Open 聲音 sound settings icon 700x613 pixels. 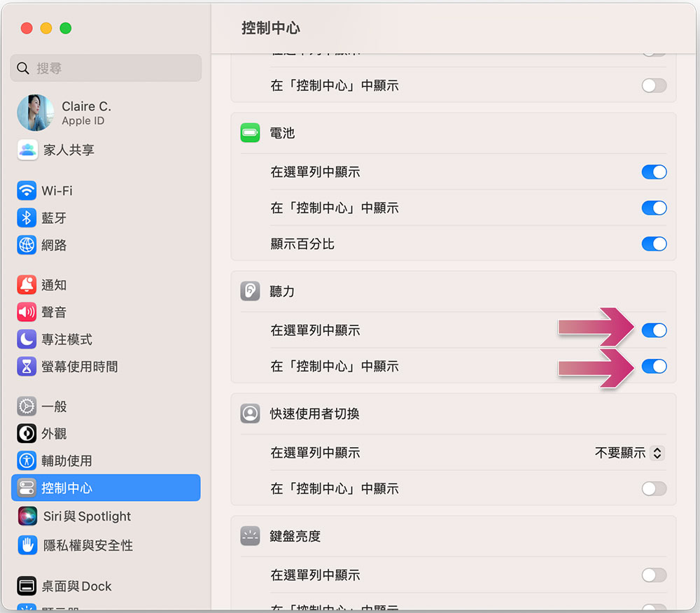pyautogui.click(x=27, y=312)
